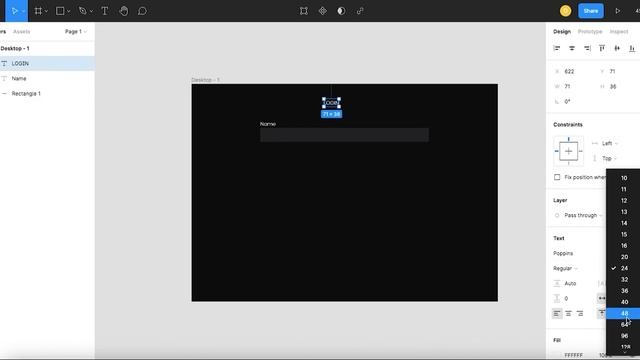Select the LOGIN layer

[x=47, y=63]
